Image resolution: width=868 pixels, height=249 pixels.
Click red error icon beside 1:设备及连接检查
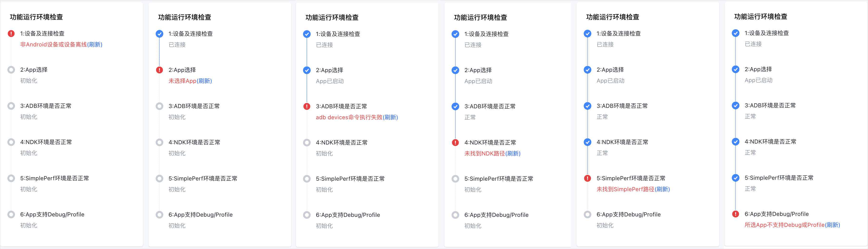point(11,33)
